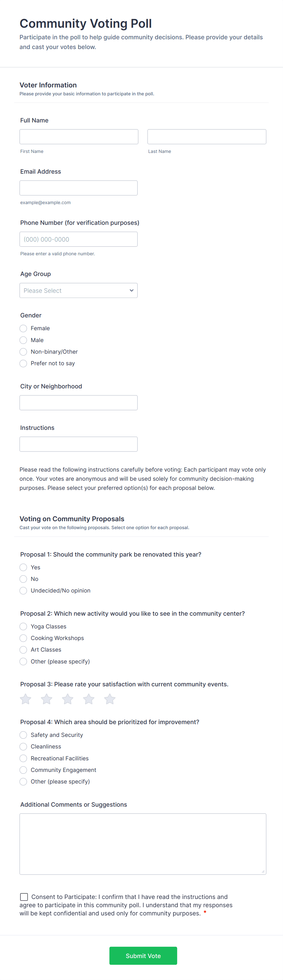This screenshot has width=283, height=980.
Task: Focus the Phone Number field
Action: point(78,239)
